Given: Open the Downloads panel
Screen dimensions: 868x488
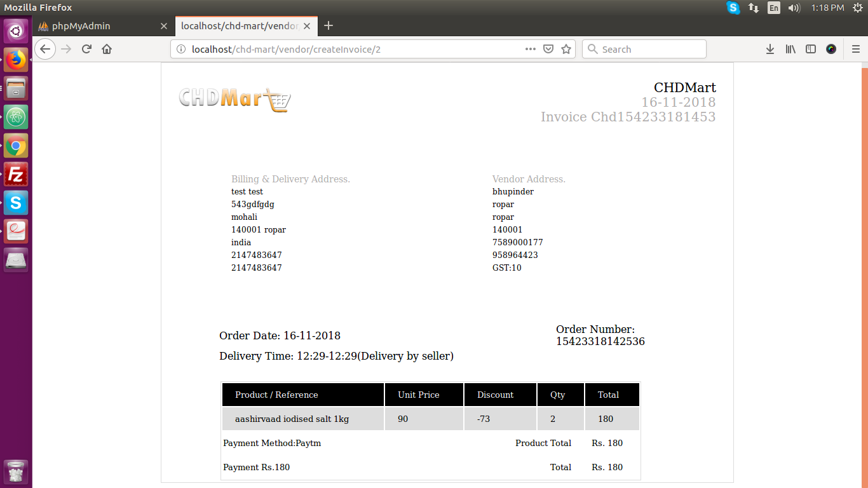Looking at the screenshot, I should 770,49.
